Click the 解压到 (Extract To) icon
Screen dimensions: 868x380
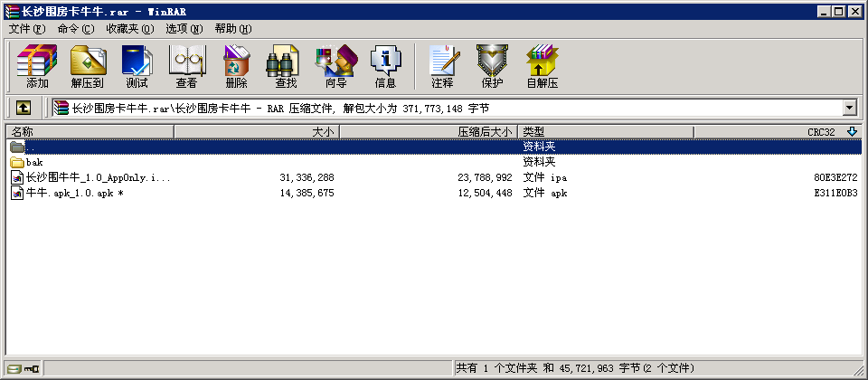click(87, 66)
